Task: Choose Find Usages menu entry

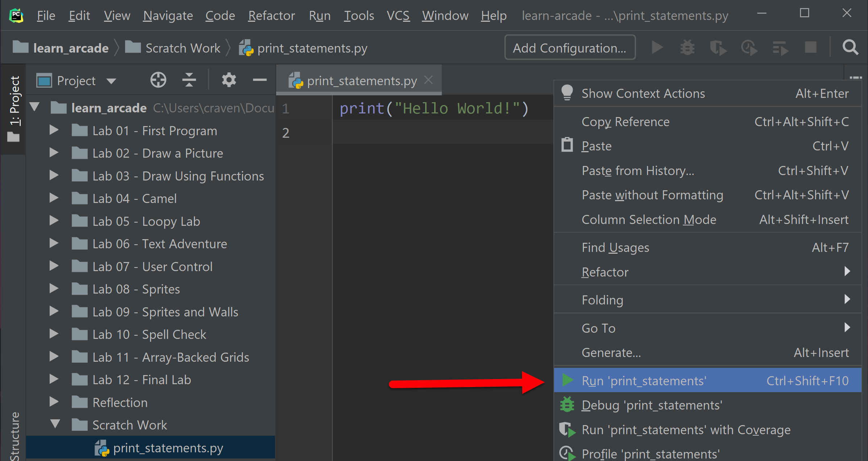Action: click(707, 248)
